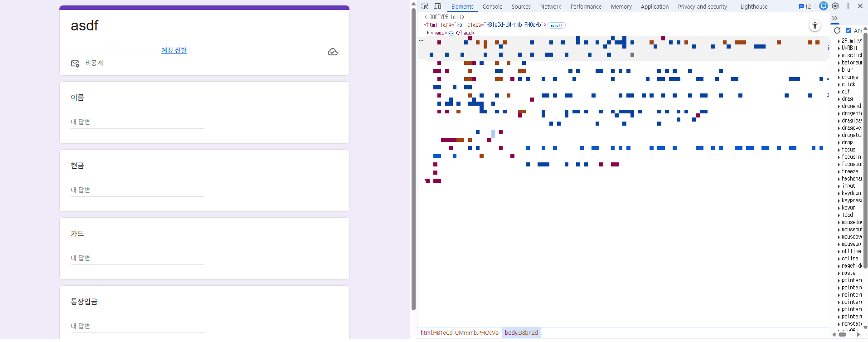This screenshot has width=868, height=342.
Task: Open the Network tab
Action: (550, 6)
